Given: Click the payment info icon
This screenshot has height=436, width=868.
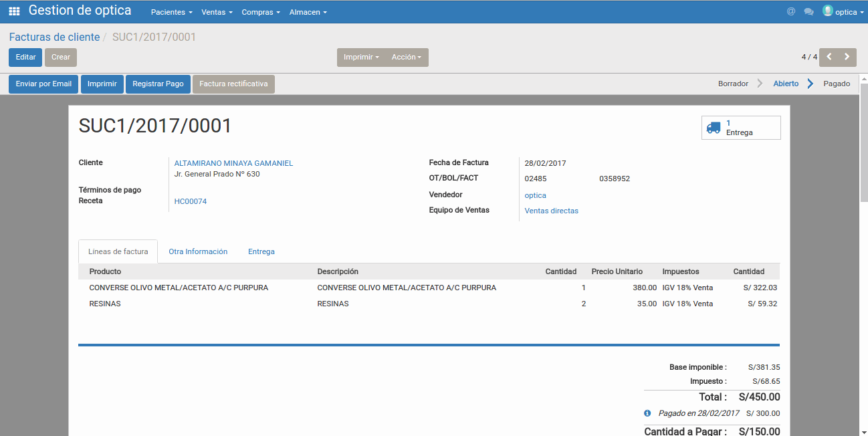Looking at the screenshot, I should point(647,413).
